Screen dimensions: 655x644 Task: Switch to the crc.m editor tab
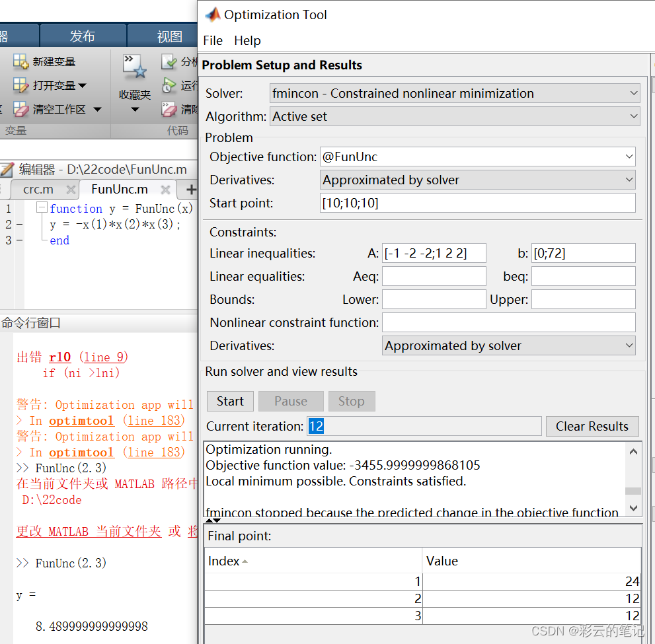tap(37, 189)
